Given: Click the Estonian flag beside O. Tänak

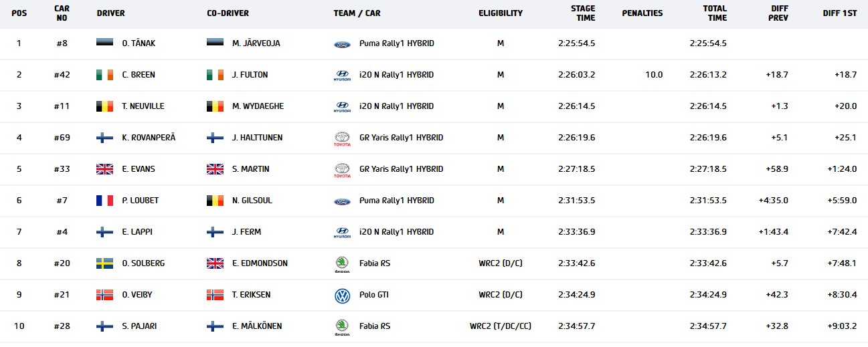Looking at the screenshot, I should pos(105,43).
